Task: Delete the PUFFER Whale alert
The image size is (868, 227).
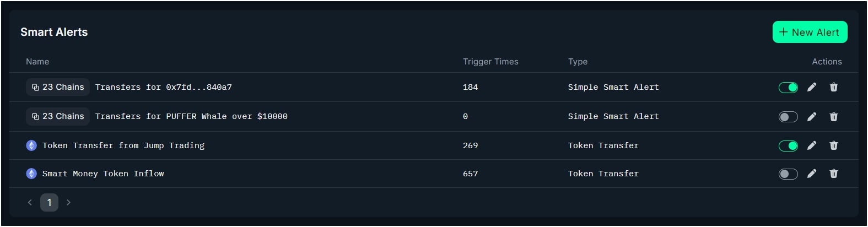Action: pyautogui.click(x=834, y=117)
